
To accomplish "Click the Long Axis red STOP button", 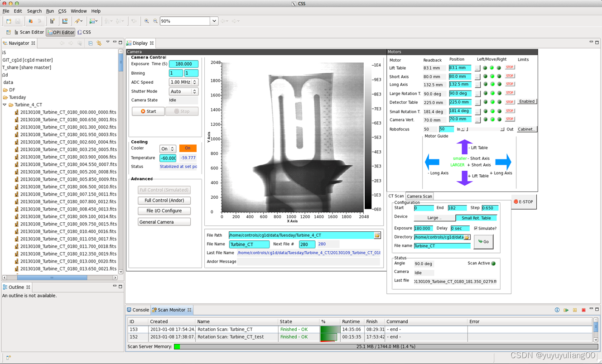I will pyautogui.click(x=510, y=84).
